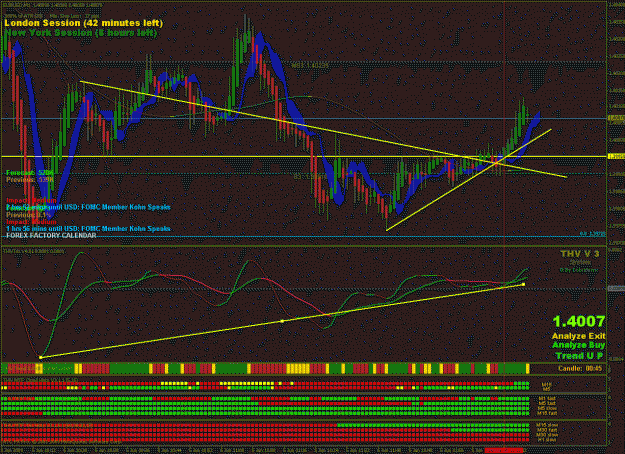Click the 1.4007 price readout

click(578, 321)
